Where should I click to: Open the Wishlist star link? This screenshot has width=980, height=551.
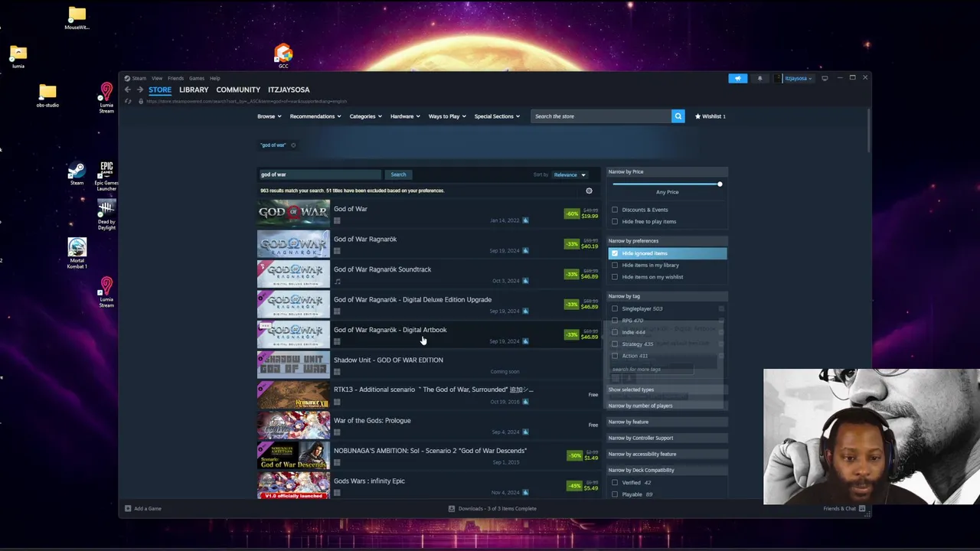tap(710, 116)
